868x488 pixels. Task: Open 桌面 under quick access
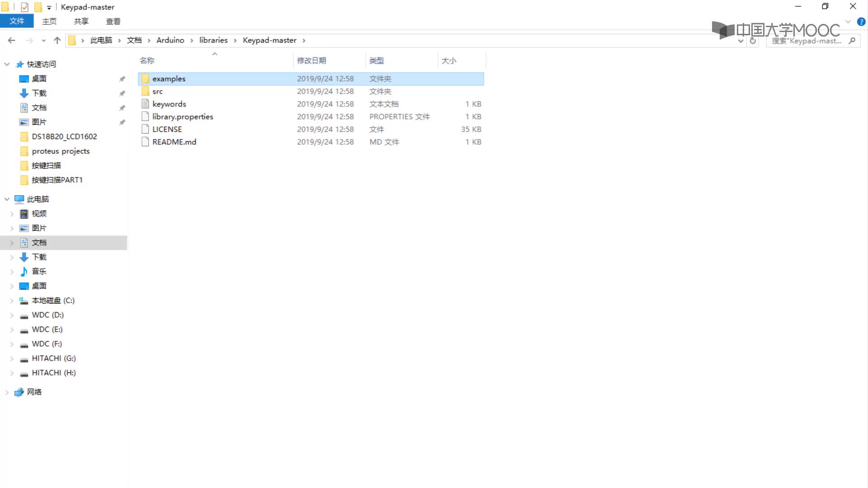39,79
